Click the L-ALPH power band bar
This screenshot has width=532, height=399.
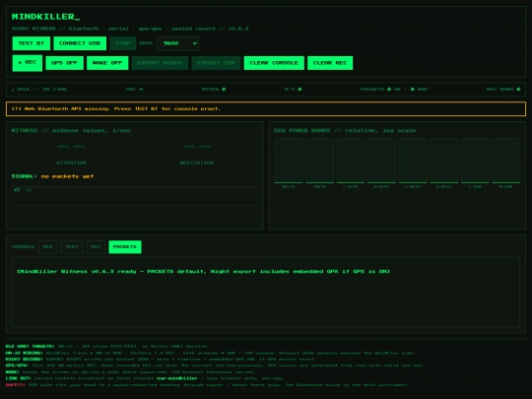[x=351, y=161]
